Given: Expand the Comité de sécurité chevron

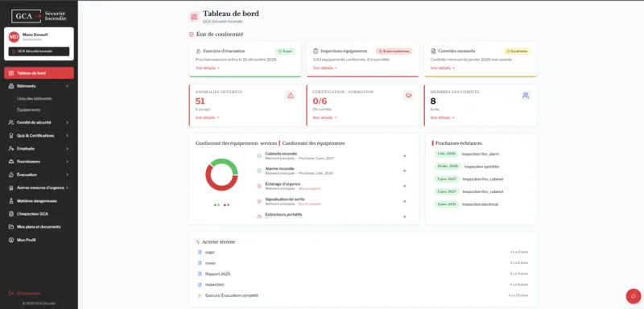Looking at the screenshot, I should [67, 122].
